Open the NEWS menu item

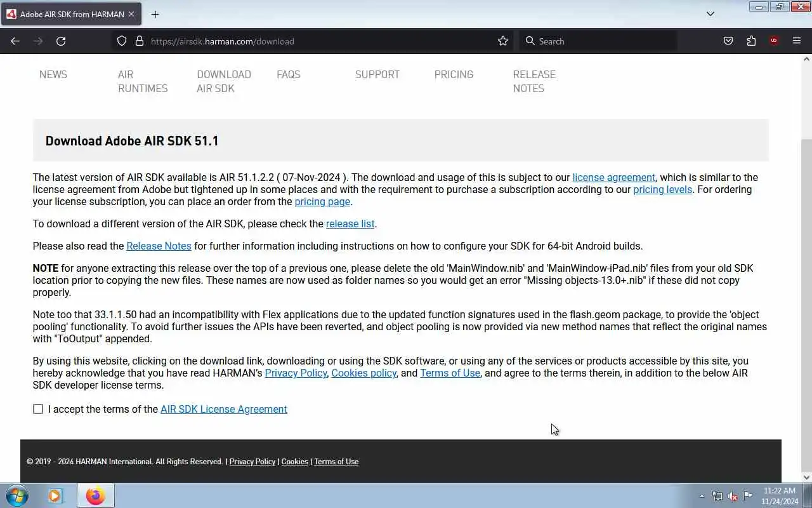point(53,74)
